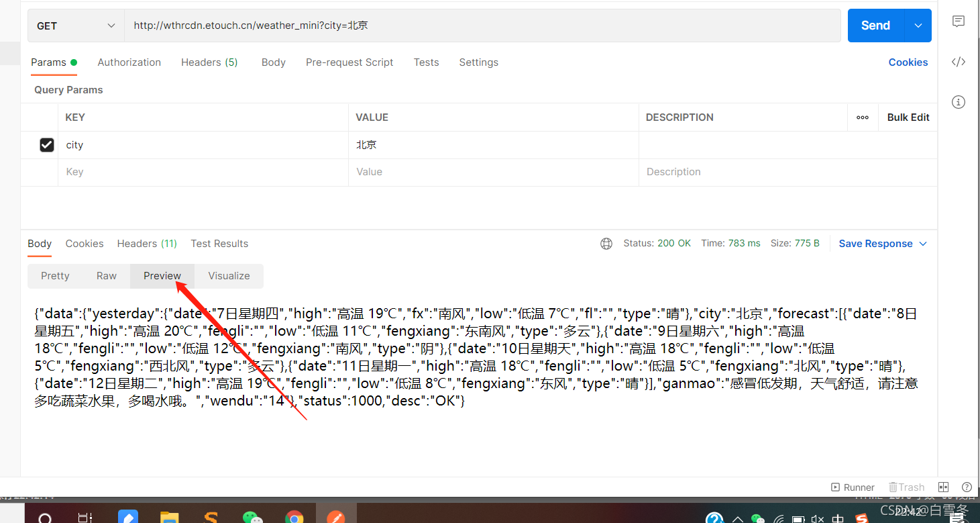
Task: Open the blue pen app in taskbar
Action: click(x=127, y=518)
